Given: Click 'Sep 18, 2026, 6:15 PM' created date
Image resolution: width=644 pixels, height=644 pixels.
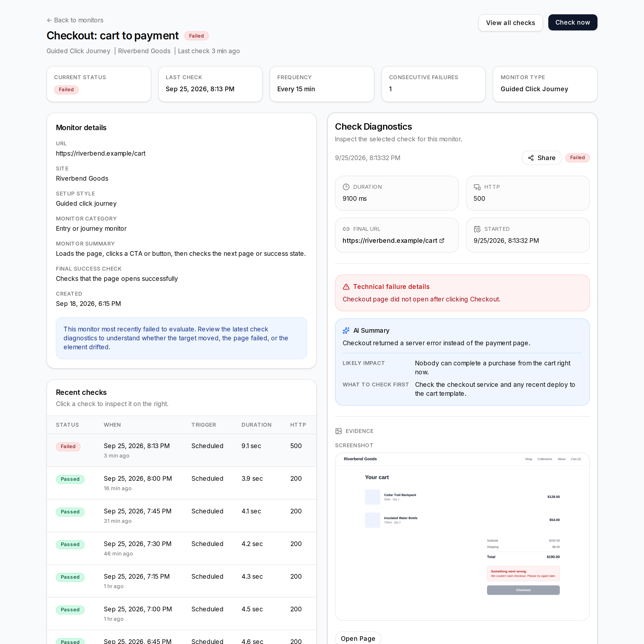Looking at the screenshot, I should (x=88, y=304).
